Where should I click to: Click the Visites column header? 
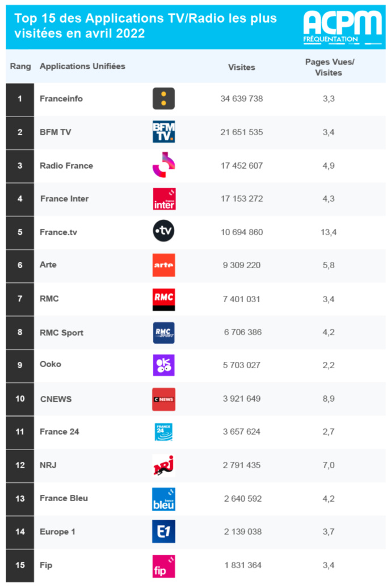point(242,67)
